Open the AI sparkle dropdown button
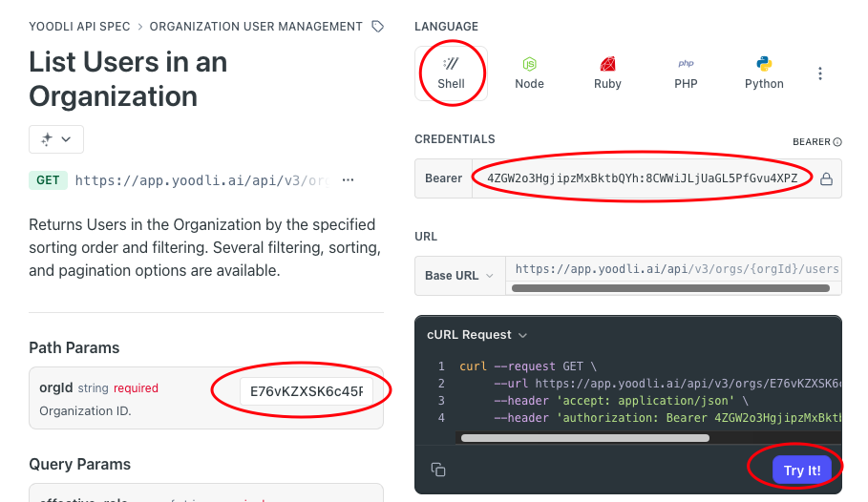 [x=56, y=139]
